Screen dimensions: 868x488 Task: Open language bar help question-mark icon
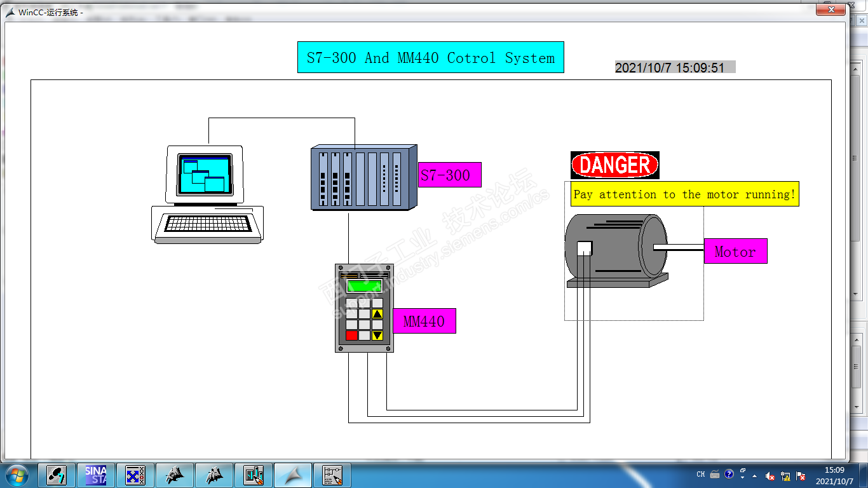click(729, 474)
